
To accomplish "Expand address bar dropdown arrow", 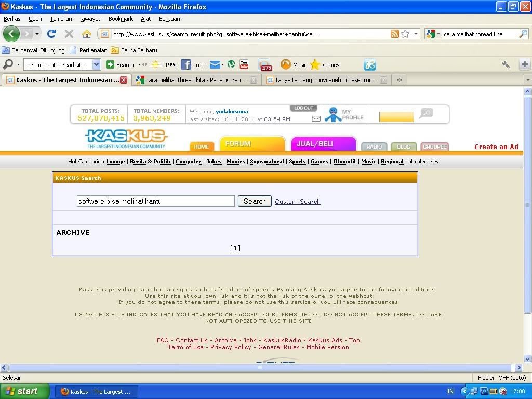I will pos(416,34).
